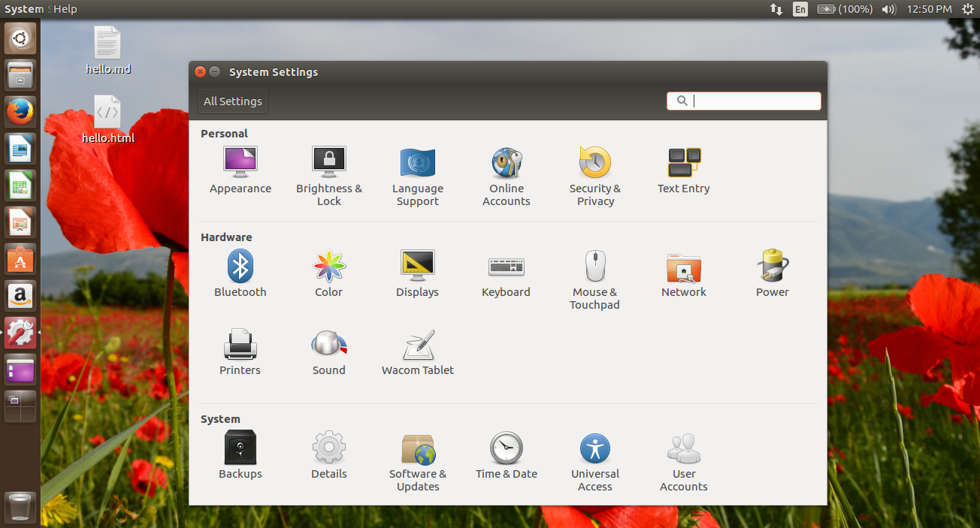
Task: Open Printers settings
Action: (x=240, y=352)
